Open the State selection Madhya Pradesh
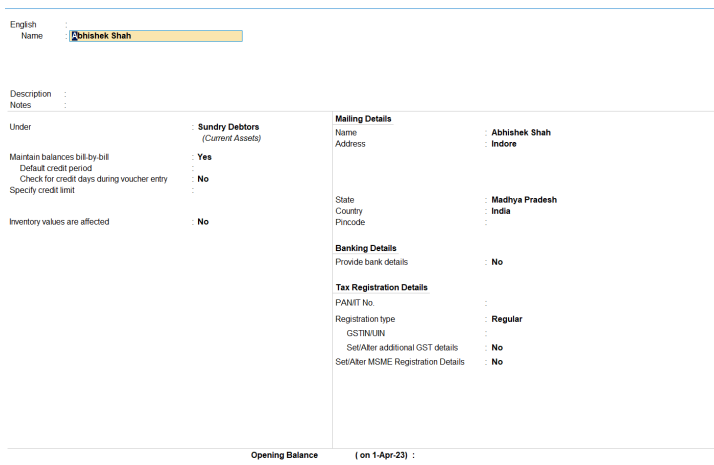714x465 pixels. 524,200
